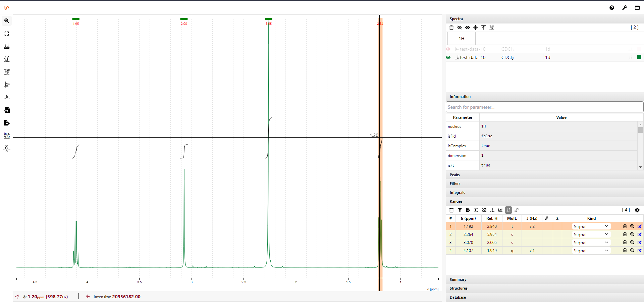Open the export file menu icon

pos(7,123)
